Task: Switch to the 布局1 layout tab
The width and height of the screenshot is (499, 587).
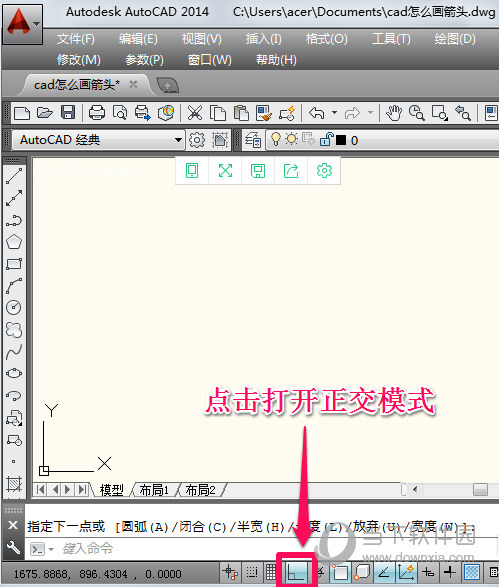Action: coord(154,490)
